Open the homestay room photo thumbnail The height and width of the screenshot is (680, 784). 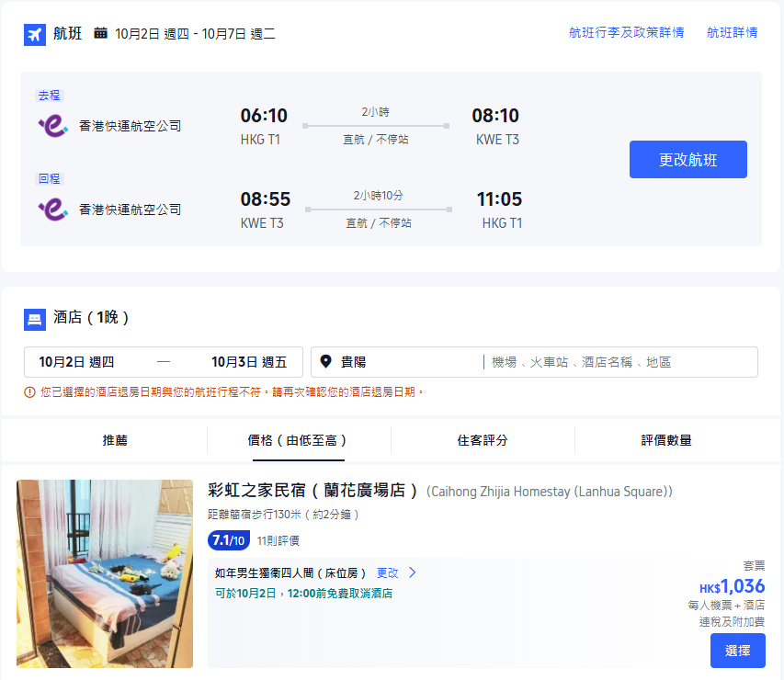coord(104,573)
